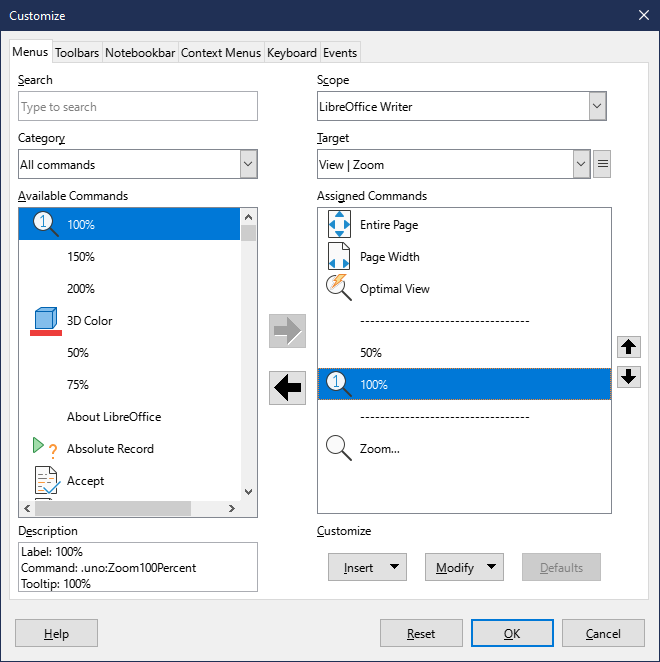This screenshot has width=660, height=662.
Task: Switch to the Toolbars tab
Action: pyautogui.click(x=77, y=53)
